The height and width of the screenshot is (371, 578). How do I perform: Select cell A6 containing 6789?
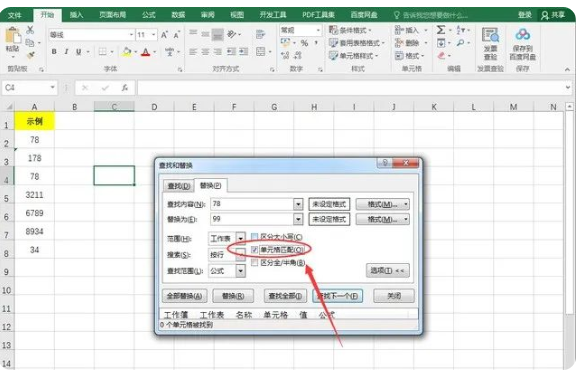tap(34, 213)
